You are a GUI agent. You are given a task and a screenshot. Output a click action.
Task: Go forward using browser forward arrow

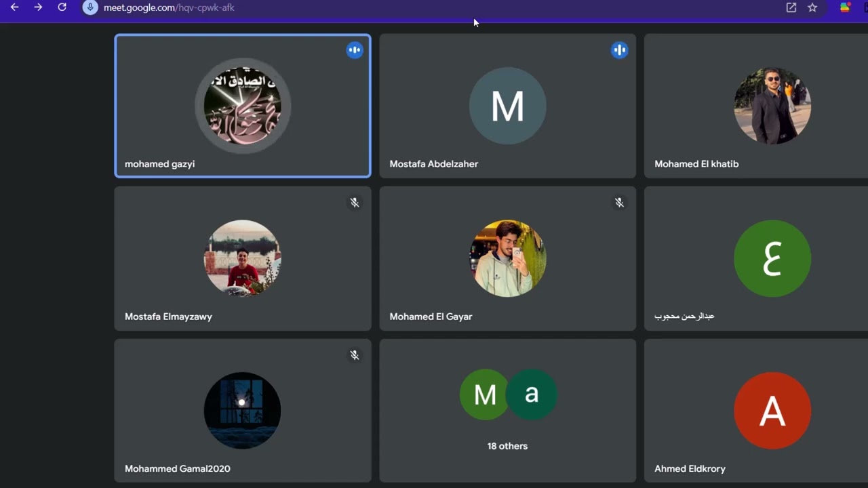pyautogui.click(x=38, y=7)
